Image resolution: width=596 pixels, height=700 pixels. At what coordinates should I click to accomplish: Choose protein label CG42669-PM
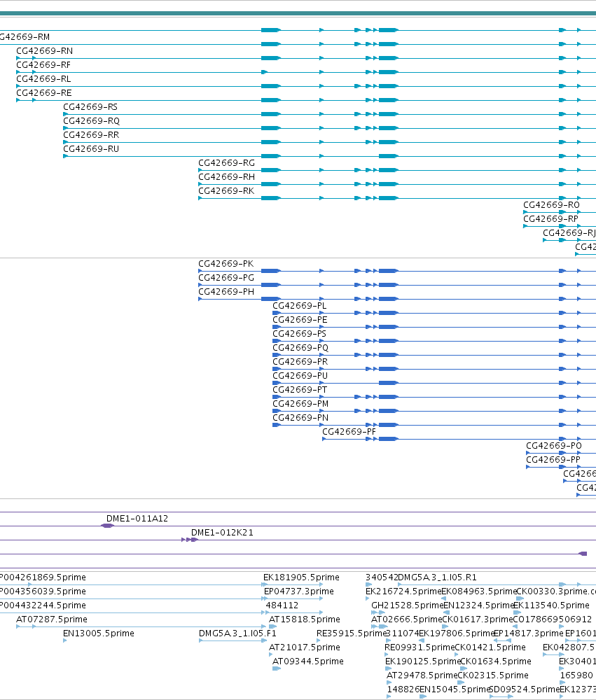[x=300, y=404]
